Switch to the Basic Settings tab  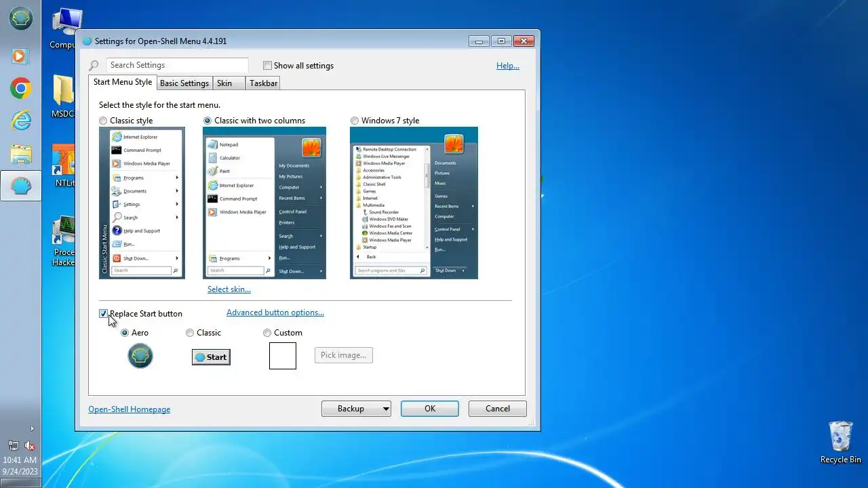(x=184, y=83)
